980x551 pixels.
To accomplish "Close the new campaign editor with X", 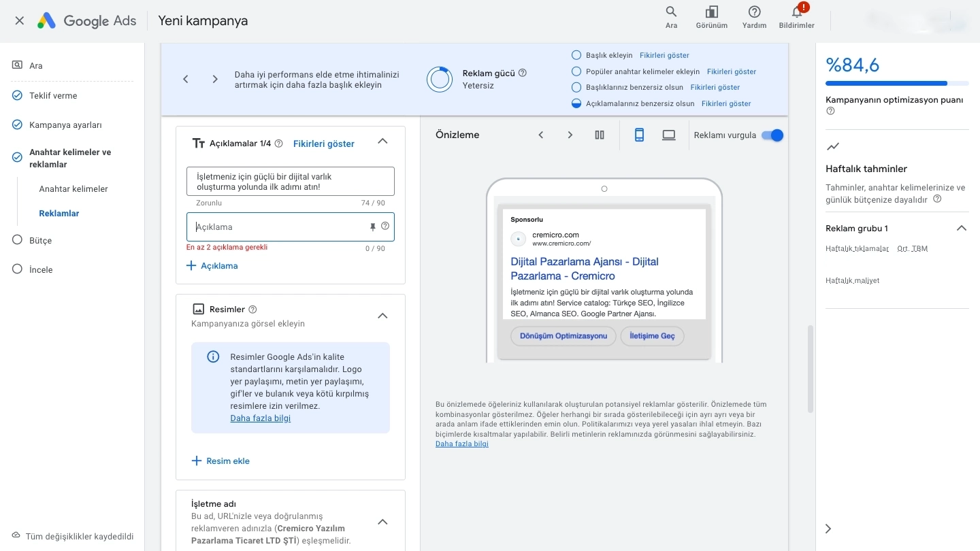I will 19,20.
